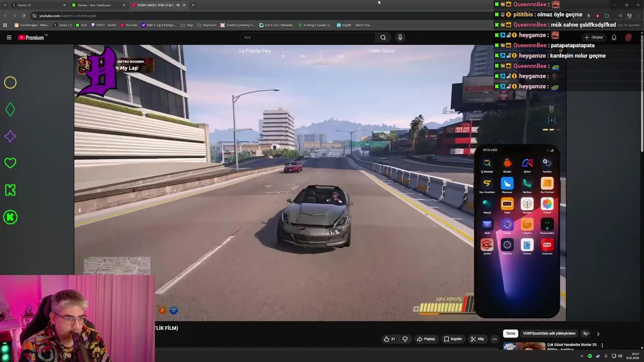Dislike the video with thumbs-down
Image resolution: width=644 pixels, height=362 pixels.
(405, 339)
